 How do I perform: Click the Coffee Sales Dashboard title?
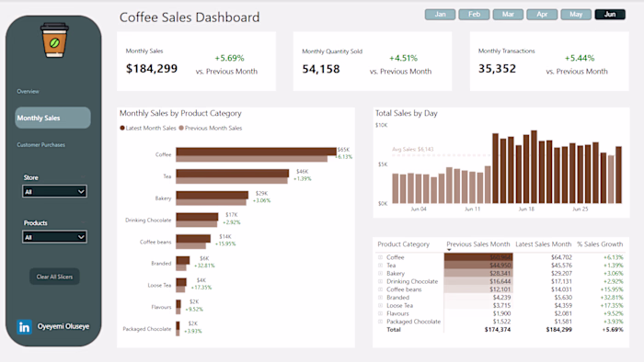190,17
